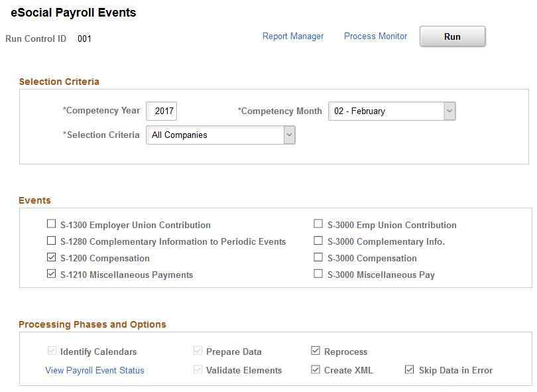This screenshot has height=392, width=537.
Task: Enable S-1280 Complementary Information to Periodic Events
Action: tap(52, 241)
